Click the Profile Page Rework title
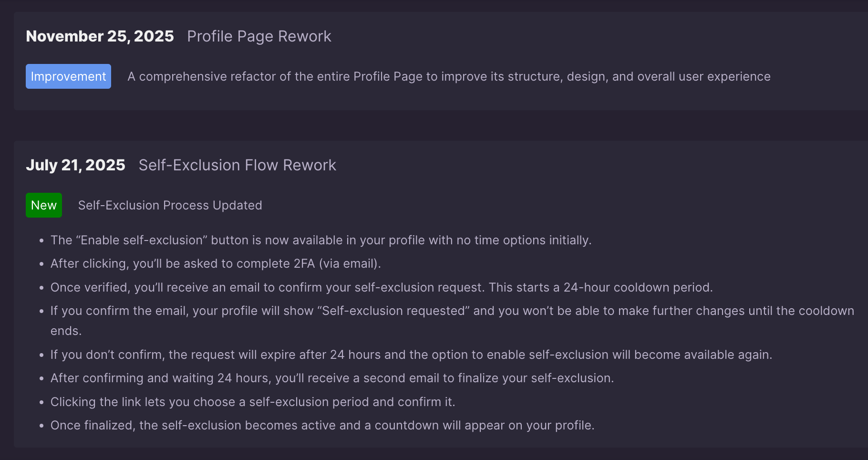 tap(259, 36)
